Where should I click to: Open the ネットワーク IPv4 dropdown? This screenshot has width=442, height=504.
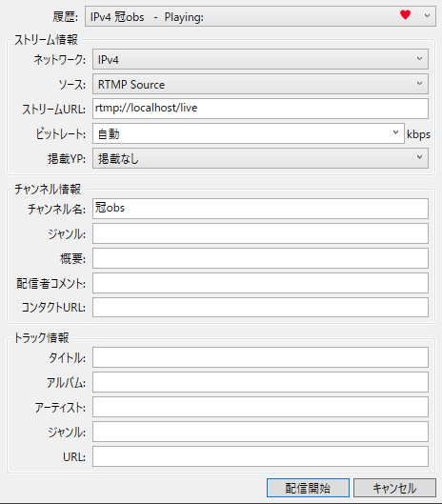point(260,59)
